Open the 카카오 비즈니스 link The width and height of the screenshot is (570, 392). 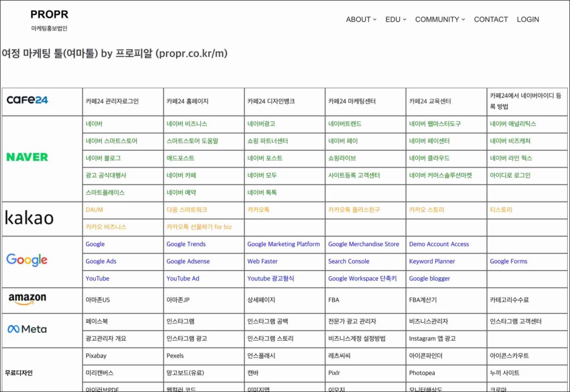(106, 227)
